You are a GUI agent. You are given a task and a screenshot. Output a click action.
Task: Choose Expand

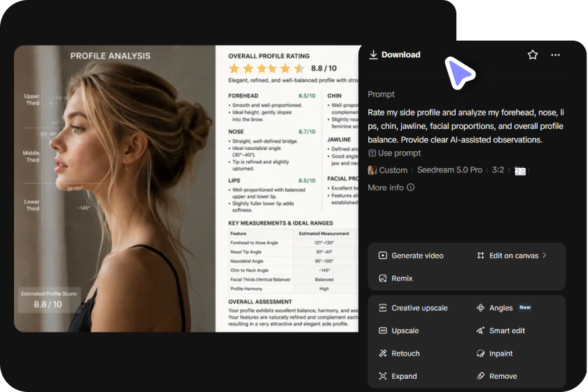pos(398,376)
